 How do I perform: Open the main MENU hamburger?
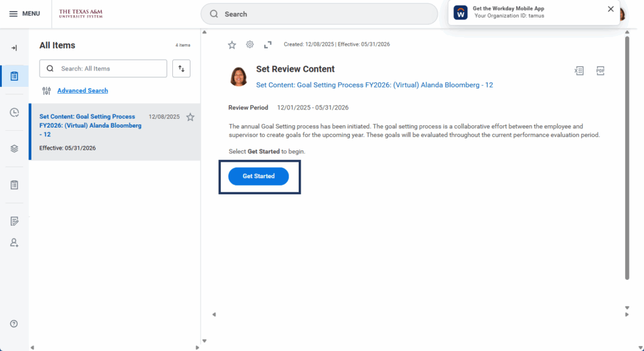[25, 14]
